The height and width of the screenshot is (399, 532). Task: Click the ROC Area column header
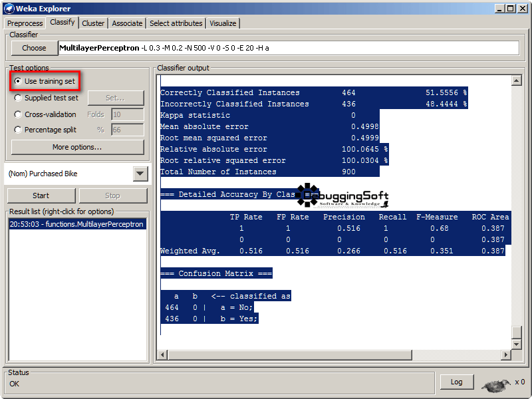pos(490,217)
